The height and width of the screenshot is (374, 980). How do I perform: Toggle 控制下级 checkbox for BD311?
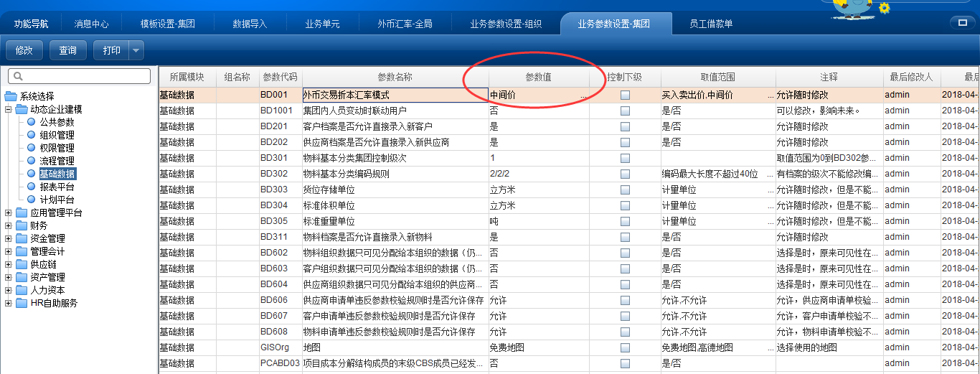[626, 237]
